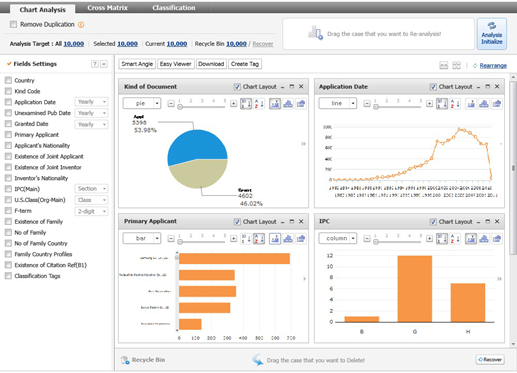Switch to the Cross Matrix tab

tap(107, 8)
